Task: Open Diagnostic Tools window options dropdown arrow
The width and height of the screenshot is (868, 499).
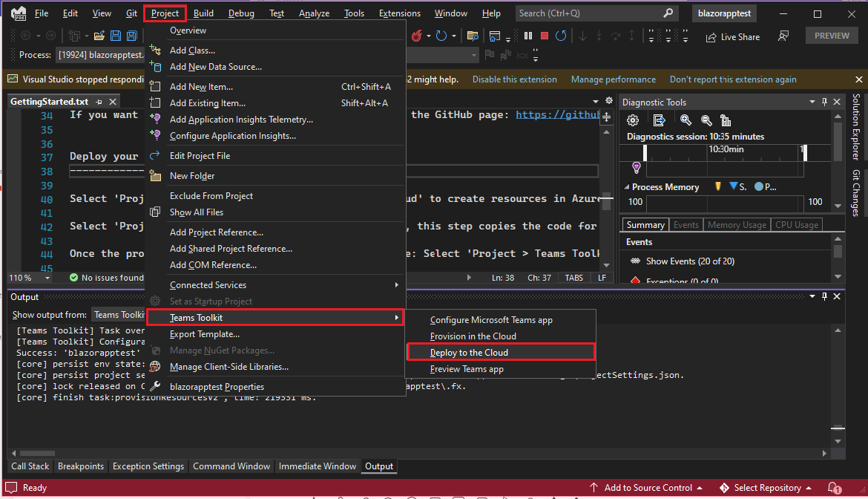Action: click(x=812, y=102)
